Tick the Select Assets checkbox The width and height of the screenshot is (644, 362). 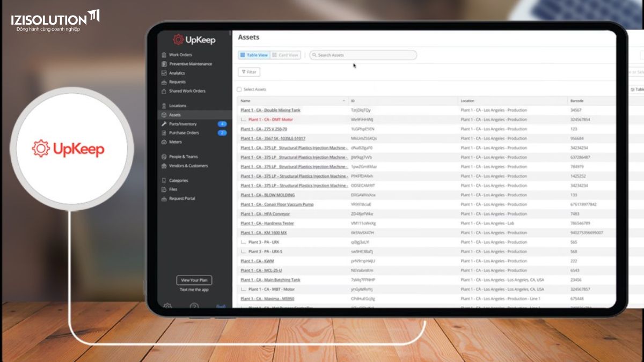coord(239,90)
